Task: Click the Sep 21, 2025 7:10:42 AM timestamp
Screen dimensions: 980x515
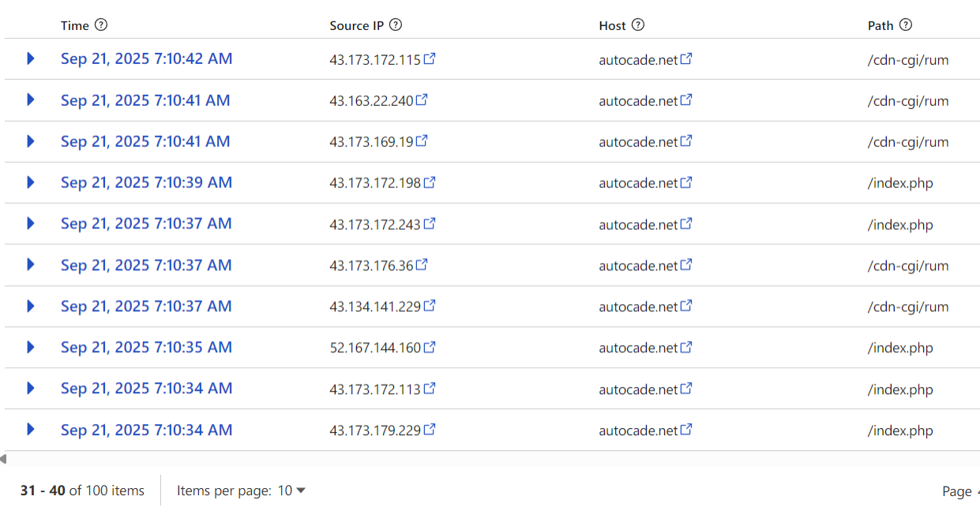Action: pyautogui.click(x=146, y=58)
